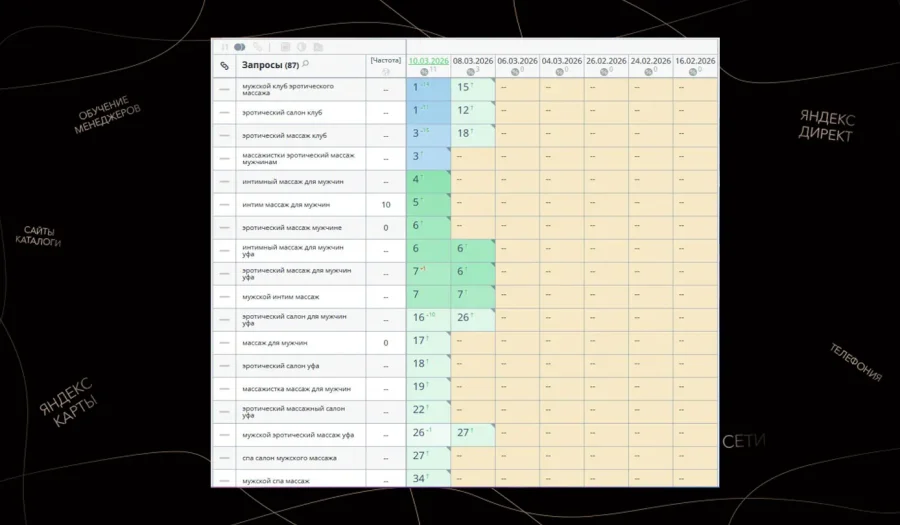This screenshot has height=525, width=900.
Task: Select query 'эротический массажный салон уфа'
Action: point(293,412)
